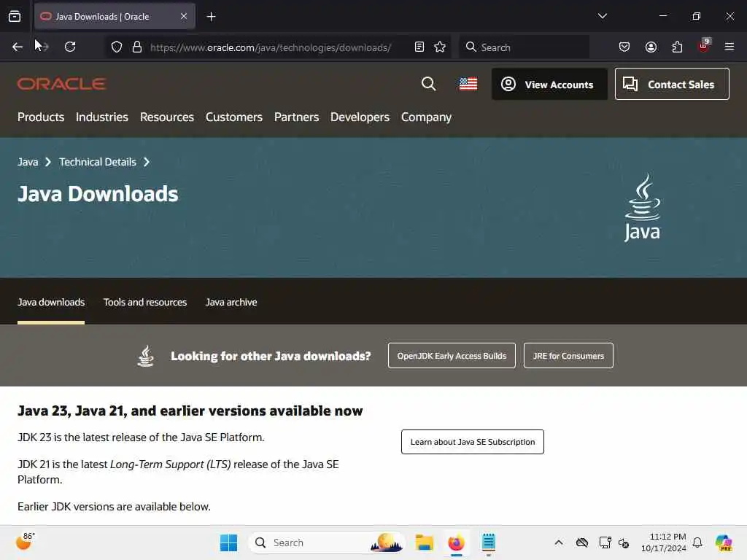Open the Customers menu
Image resolution: width=747 pixels, height=560 pixels.
234,117
